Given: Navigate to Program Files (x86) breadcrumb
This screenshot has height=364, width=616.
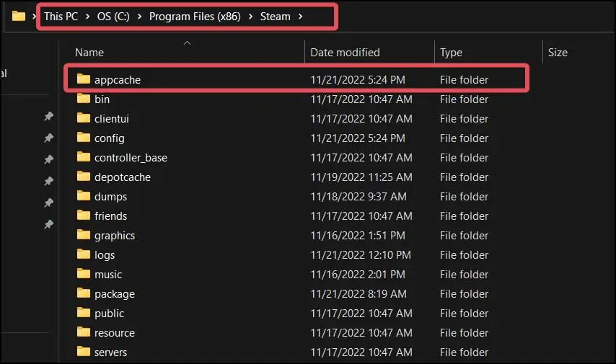Looking at the screenshot, I should (195, 16).
